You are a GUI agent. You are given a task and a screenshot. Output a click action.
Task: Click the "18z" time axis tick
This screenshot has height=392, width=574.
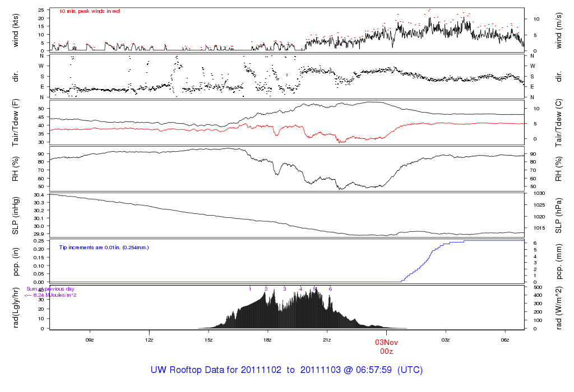point(267,340)
